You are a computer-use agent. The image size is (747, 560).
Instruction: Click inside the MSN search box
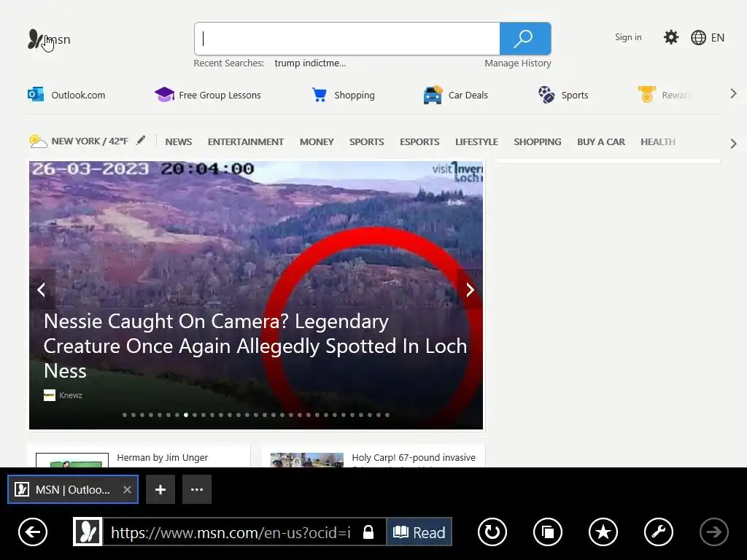pos(347,39)
